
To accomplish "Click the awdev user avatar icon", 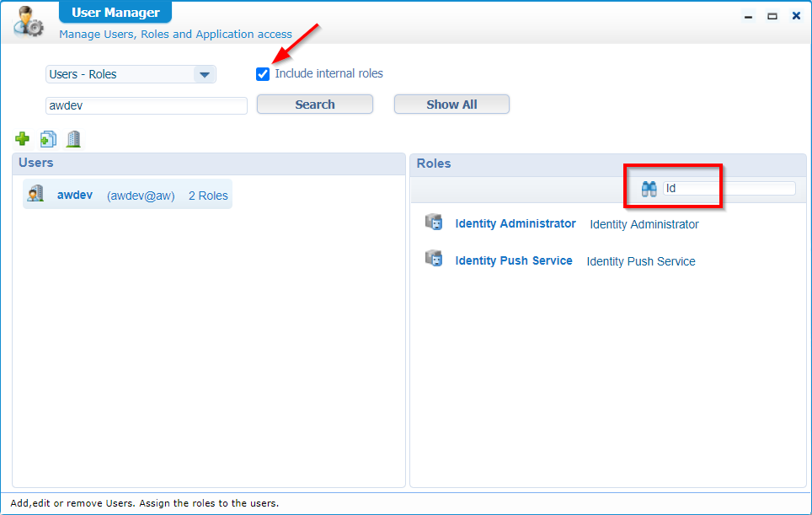I will [35, 194].
